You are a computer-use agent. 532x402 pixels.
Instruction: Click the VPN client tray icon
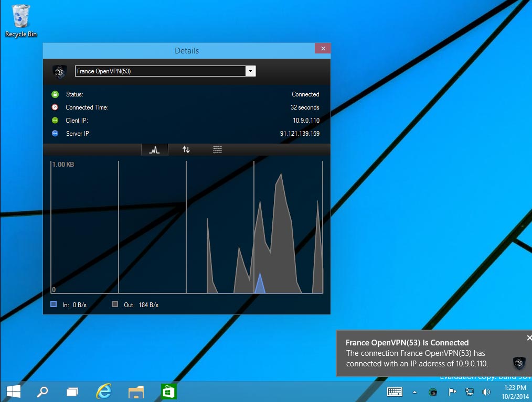point(433,392)
